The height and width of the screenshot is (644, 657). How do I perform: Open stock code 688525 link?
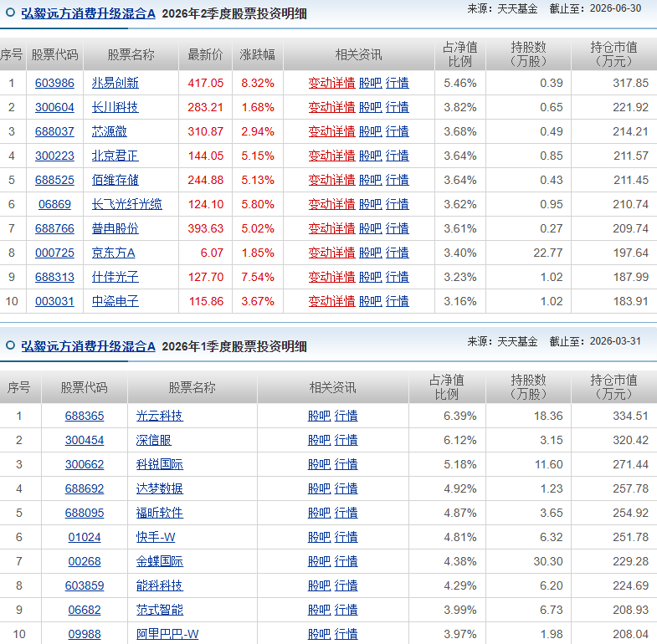point(54,180)
